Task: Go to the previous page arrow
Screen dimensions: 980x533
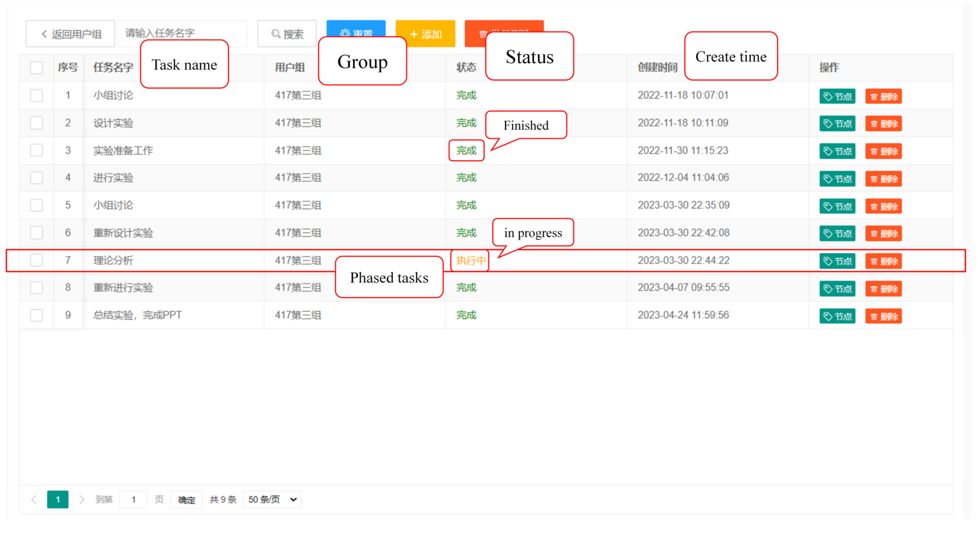Action: (34, 499)
